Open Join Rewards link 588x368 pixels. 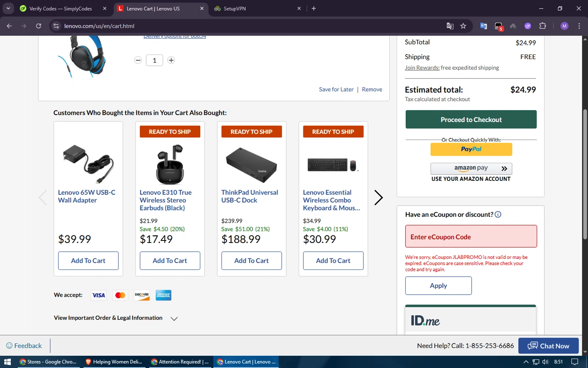[422, 67]
